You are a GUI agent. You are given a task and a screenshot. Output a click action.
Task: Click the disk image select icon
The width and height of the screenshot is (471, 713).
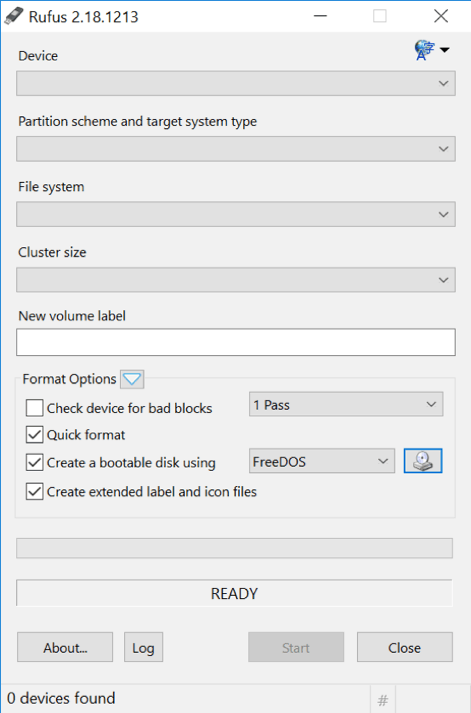[423, 461]
